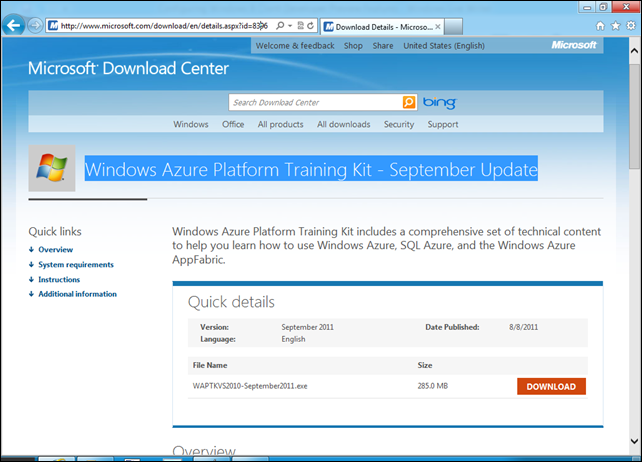This screenshot has width=642, height=462.
Task: Click the highlighted Training Kit title
Action: [x=311, y=168]
